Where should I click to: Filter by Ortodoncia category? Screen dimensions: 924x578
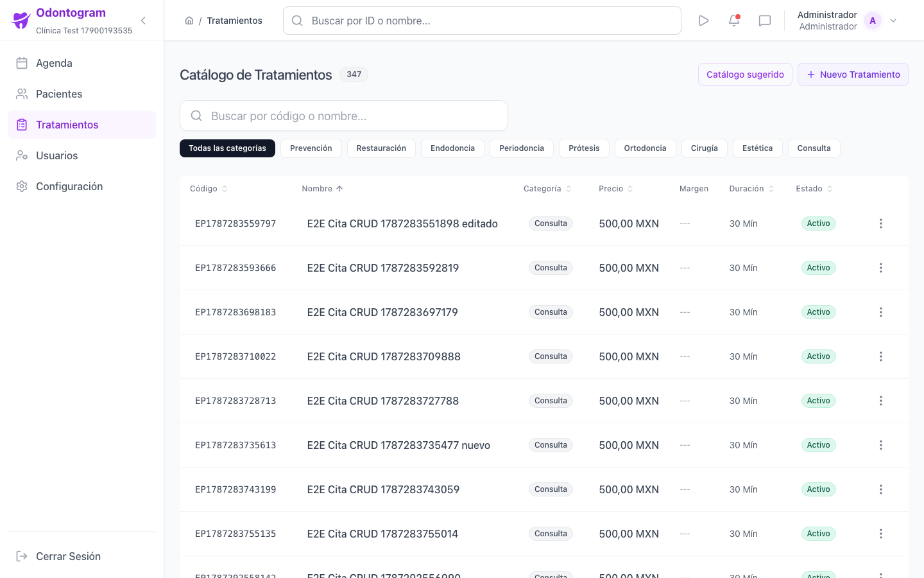tap(645, 148)
